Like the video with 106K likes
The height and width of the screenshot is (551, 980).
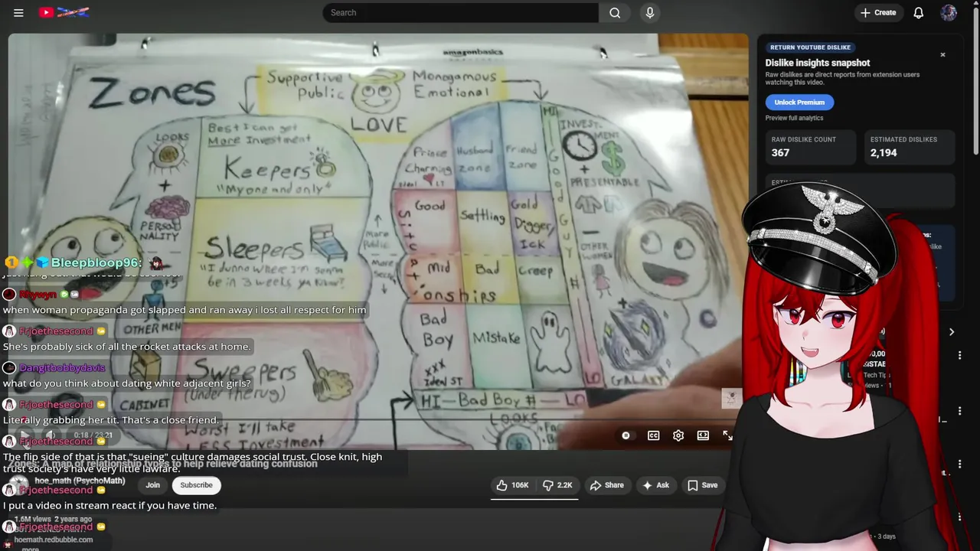coord(512,485)
